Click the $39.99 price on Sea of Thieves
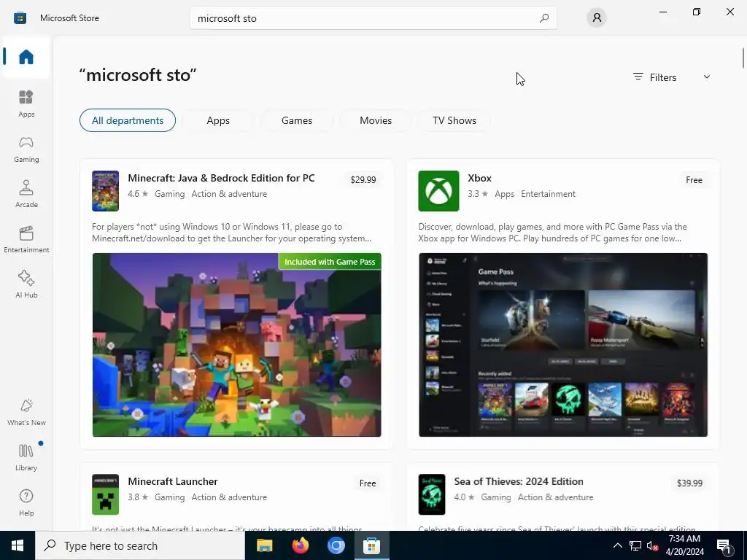 tap(689, 483)
